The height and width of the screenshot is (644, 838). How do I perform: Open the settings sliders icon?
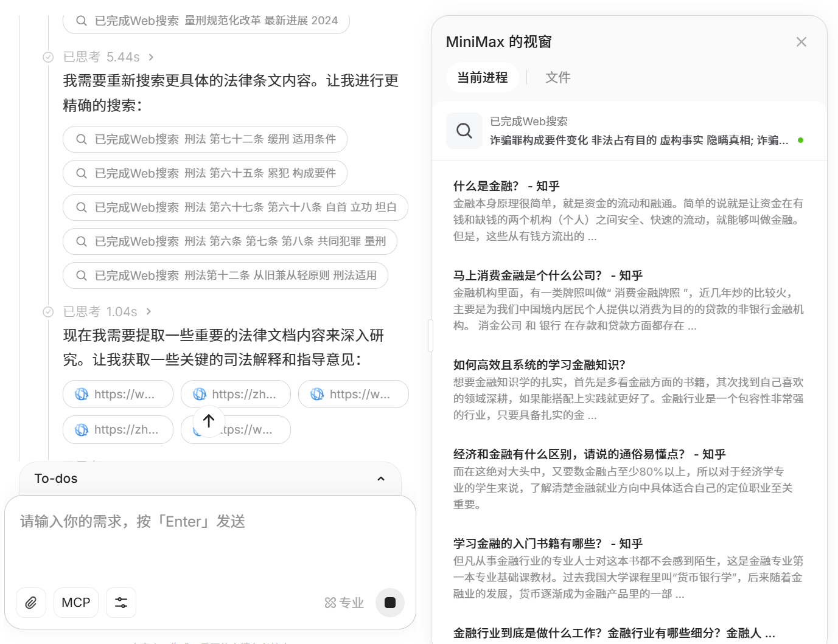(121, 603)
